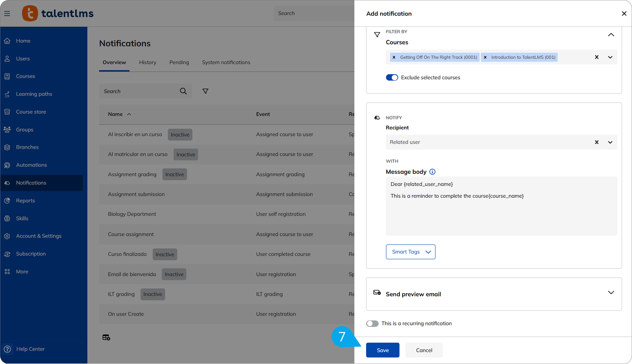The width and height of the screenshot is (632, 364).
Task: Click the Save button
Action: [382, 350]
